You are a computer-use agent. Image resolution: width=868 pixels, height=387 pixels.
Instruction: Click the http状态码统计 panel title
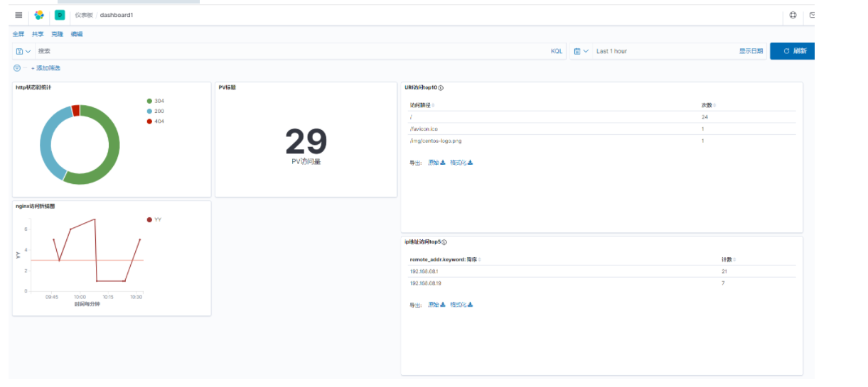coord(33,87)
